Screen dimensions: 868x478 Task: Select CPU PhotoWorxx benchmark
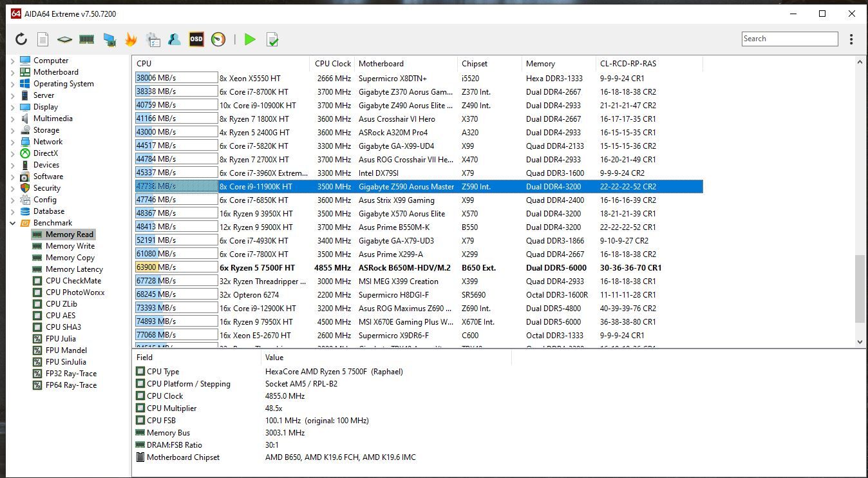tap(75, 292)
